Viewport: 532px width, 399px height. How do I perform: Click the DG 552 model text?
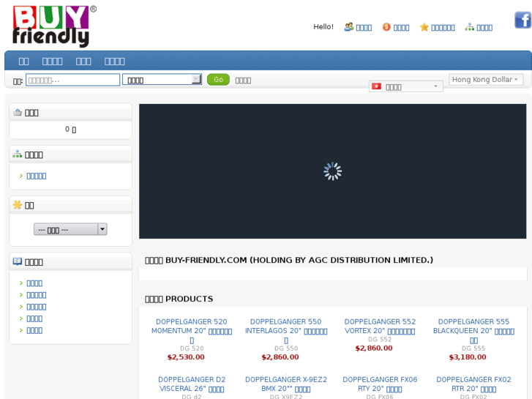pos(380,339)
